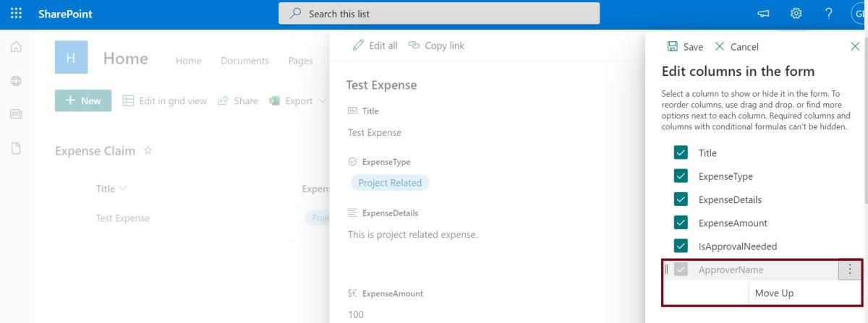The width and height of the screenshot is (868, 323).
Task: Toggle the ApproverName column checkbox
Action: 681,270
